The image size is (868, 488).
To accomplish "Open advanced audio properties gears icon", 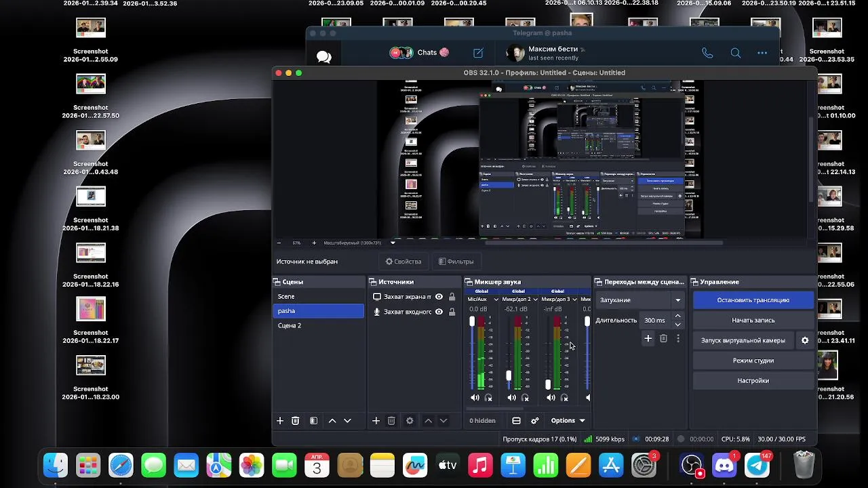I will pos(535,421).
